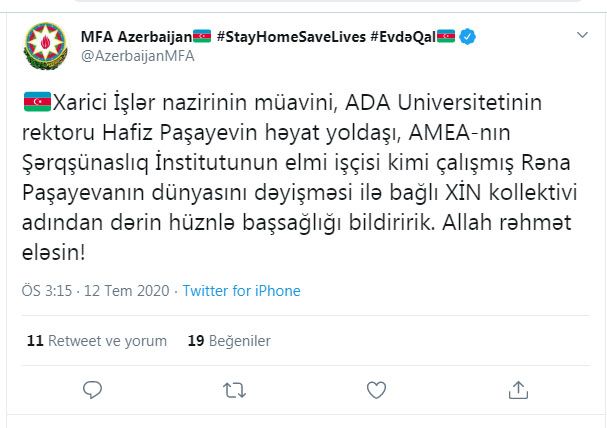This screenshot has width=607, height=428.
Task: Click the flag emoji after #EvdəQal
Action: click(446, 36)
